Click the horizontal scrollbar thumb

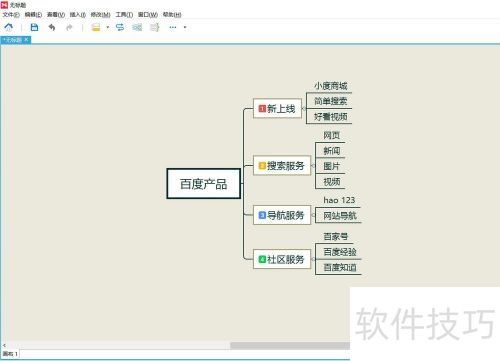290,345
